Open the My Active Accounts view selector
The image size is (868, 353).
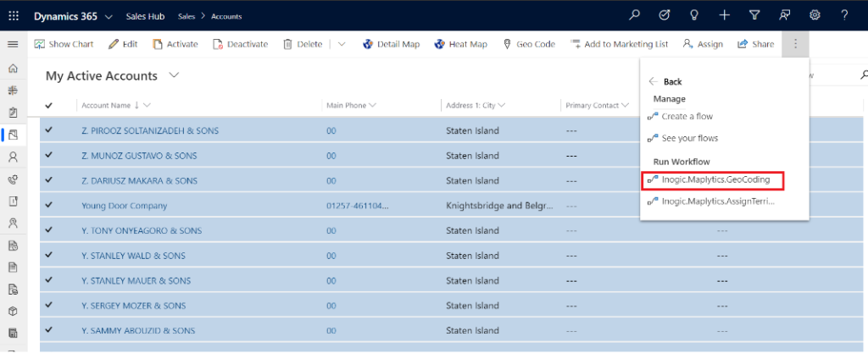(174, 75)
